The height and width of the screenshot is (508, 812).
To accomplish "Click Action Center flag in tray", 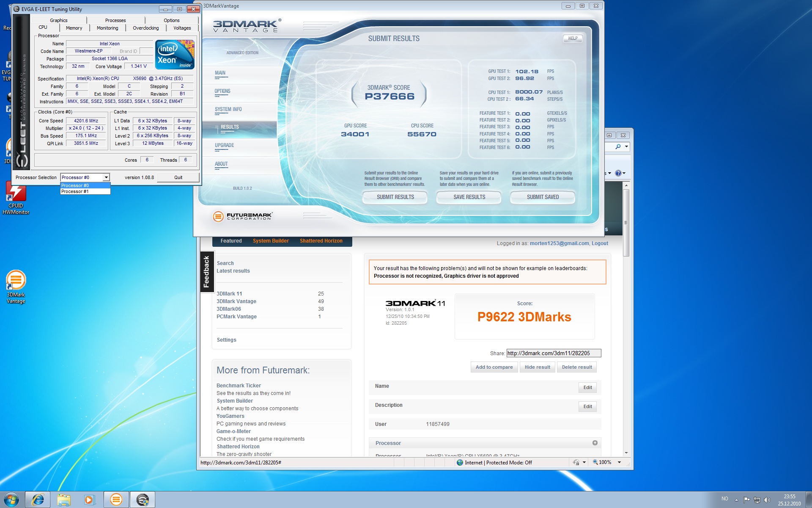I will tap(746, 500).
